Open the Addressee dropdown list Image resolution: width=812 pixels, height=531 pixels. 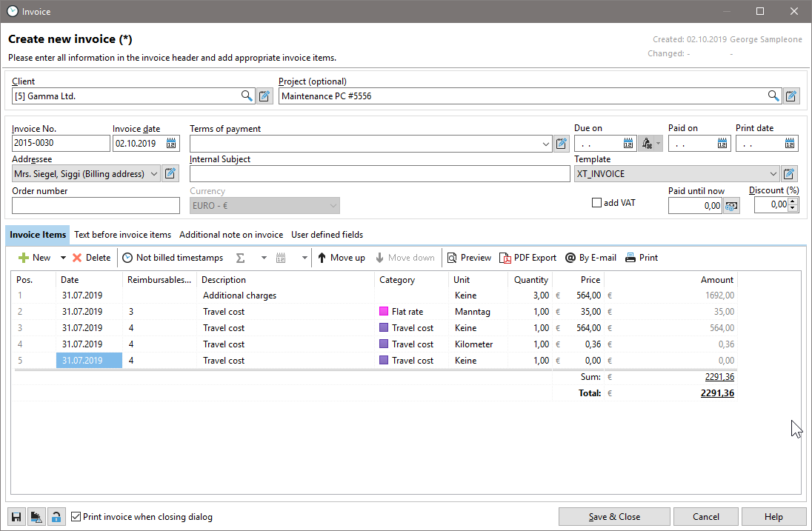point(154,174)
